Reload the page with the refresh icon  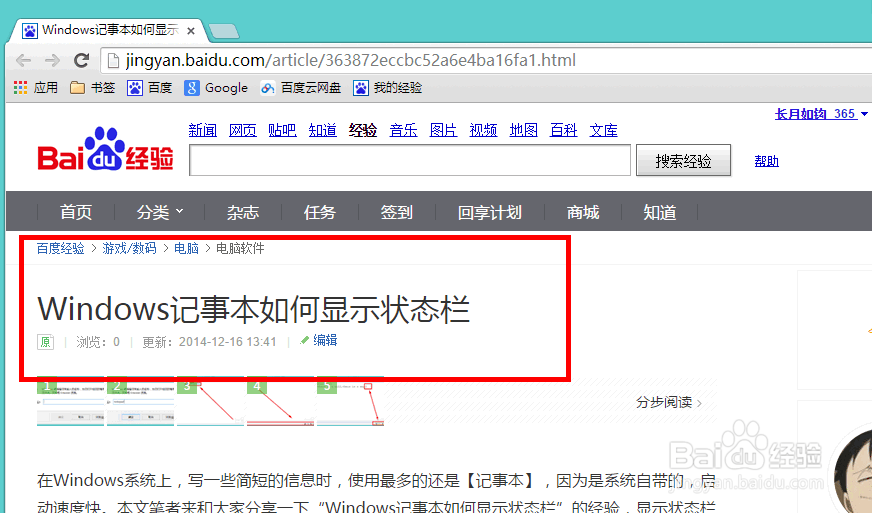[82, 60]
